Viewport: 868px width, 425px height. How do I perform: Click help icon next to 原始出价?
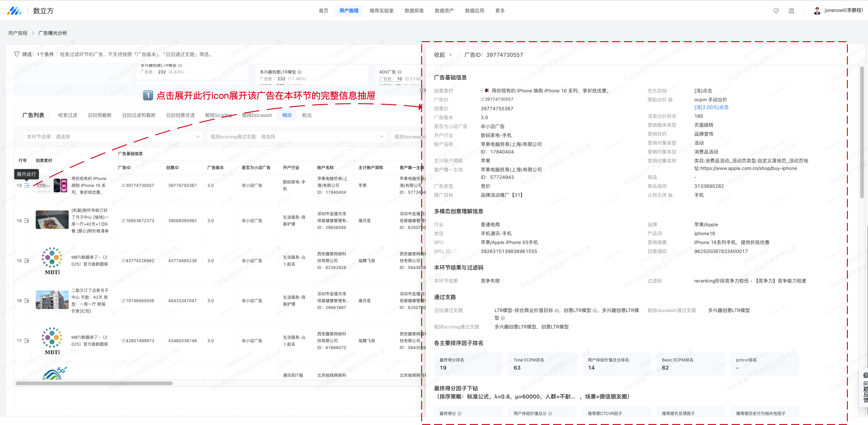(670, 100)
